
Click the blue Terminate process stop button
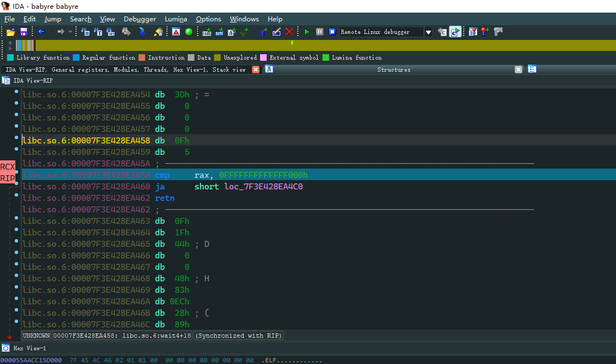tap(332, 32)
